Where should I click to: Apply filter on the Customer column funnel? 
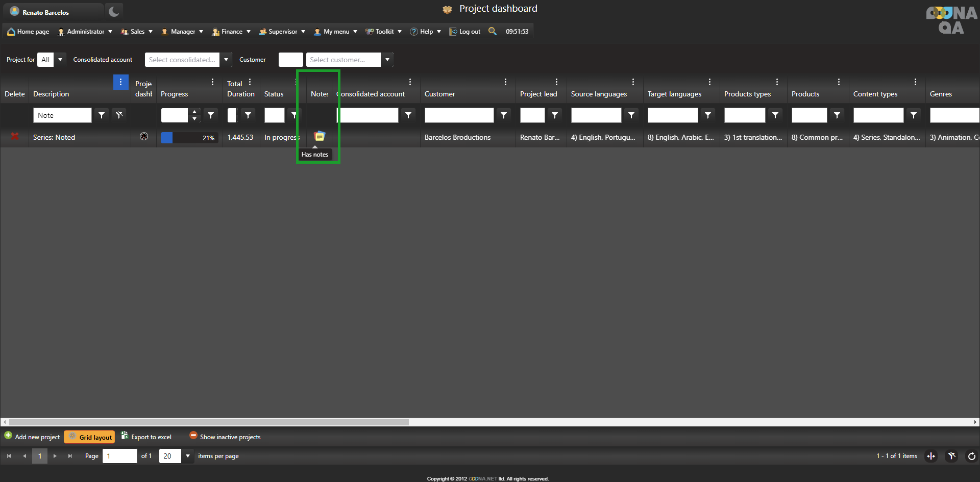503,115
